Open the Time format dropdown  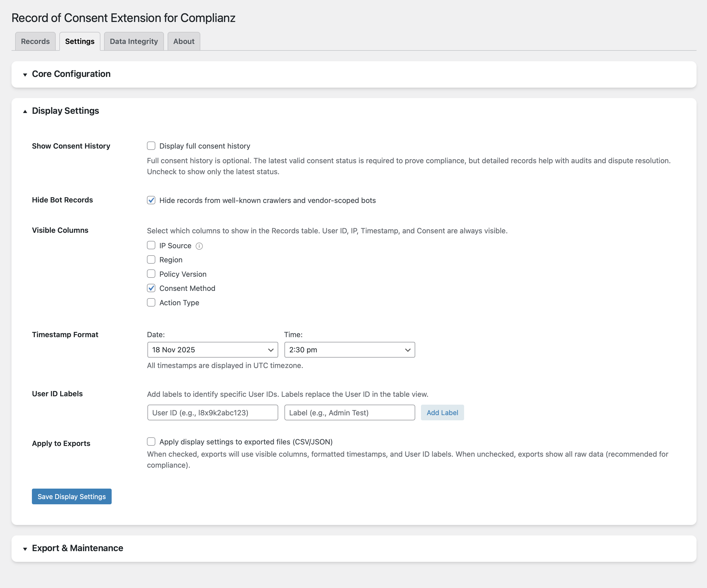point(350,349)
